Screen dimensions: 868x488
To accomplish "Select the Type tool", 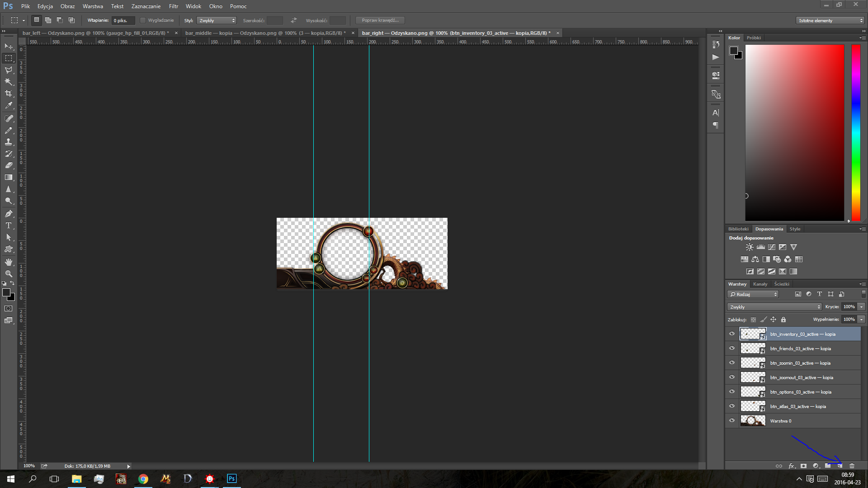I will click(9, 225).
